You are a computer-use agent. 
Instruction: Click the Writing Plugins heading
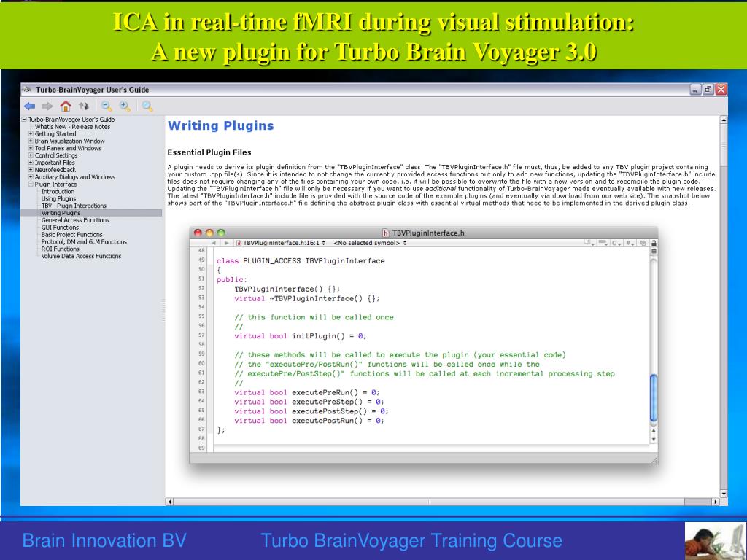click(221, 125)
